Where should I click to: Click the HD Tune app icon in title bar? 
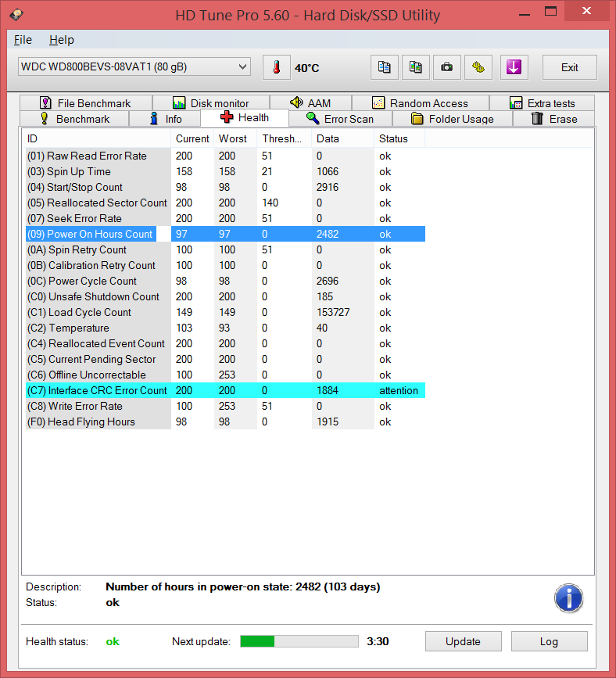(17, 15)
